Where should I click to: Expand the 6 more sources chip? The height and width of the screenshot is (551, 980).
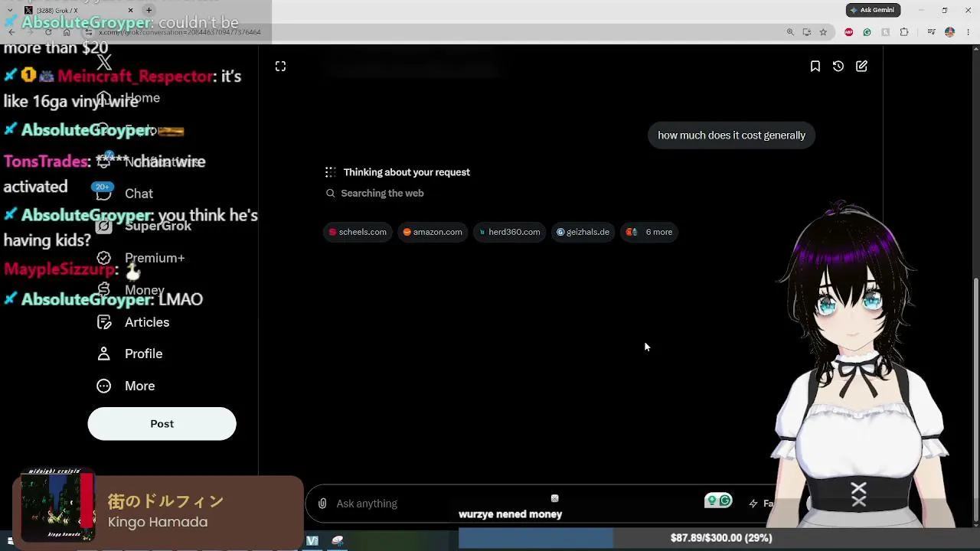click(649, 232)
